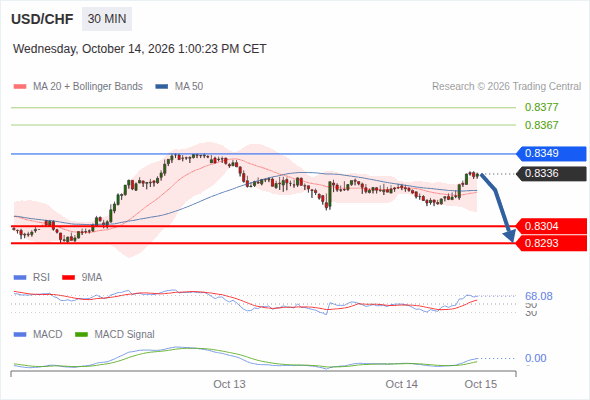Select the MA 50 legend label
This screenshot has height=400, width=590.
pos(189,87)
